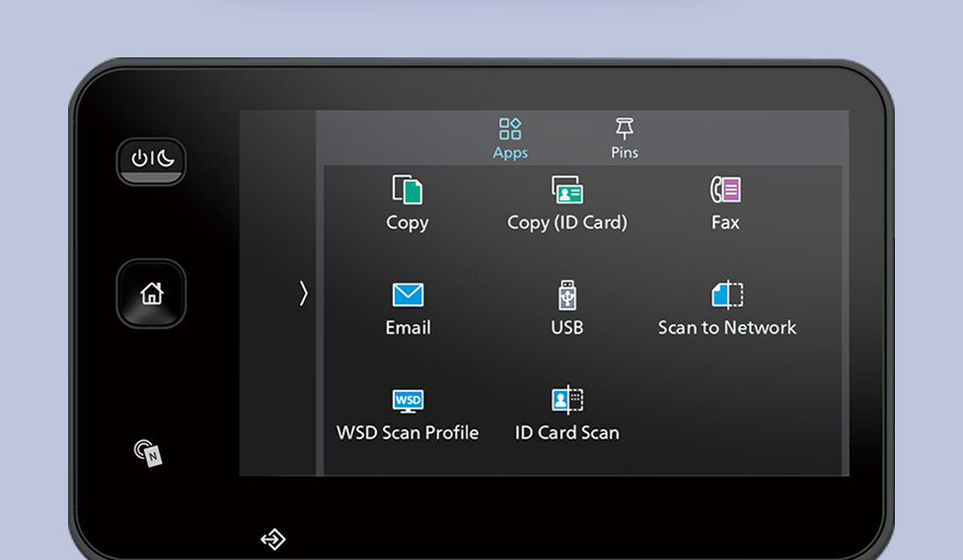Select the Email envelope icon
Screen dimensions: 963x560
pyautogui.click(x=408, y=295)
